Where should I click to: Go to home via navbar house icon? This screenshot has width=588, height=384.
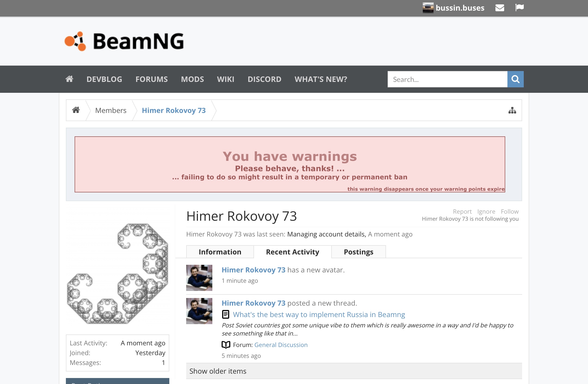point(69,79)
